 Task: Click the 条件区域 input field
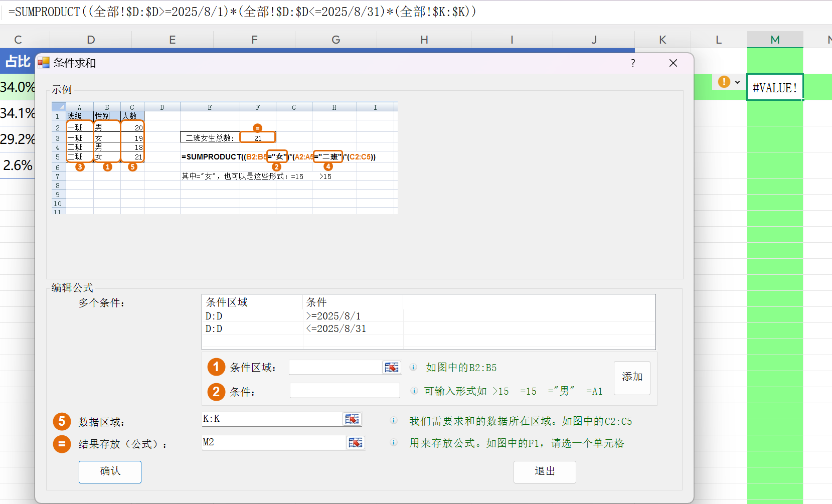click(336, 368)
